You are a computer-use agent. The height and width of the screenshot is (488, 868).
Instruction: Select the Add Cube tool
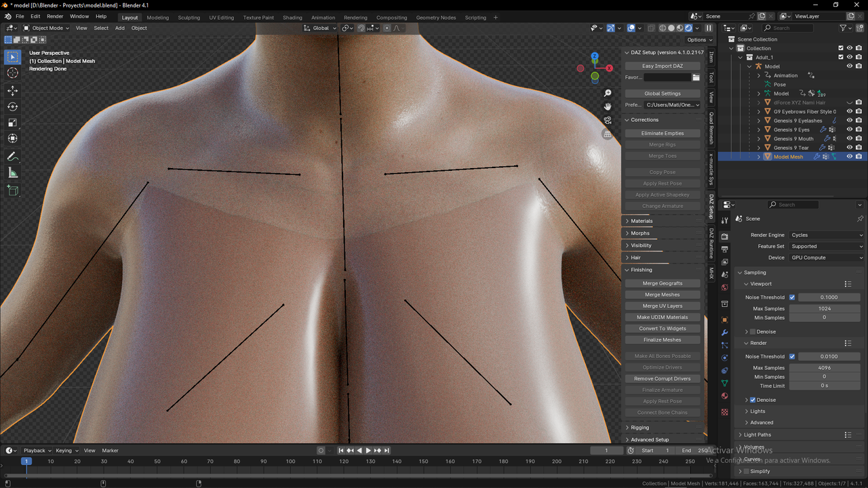(x=13, y=191)
